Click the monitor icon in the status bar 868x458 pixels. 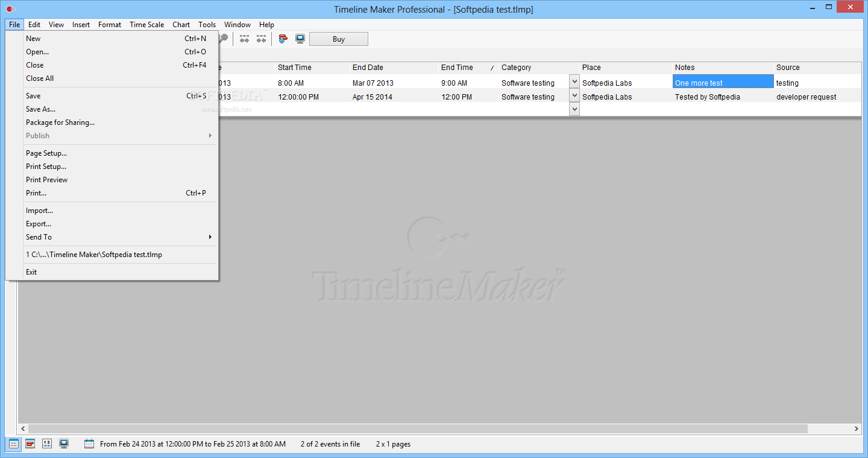(64, 444)
